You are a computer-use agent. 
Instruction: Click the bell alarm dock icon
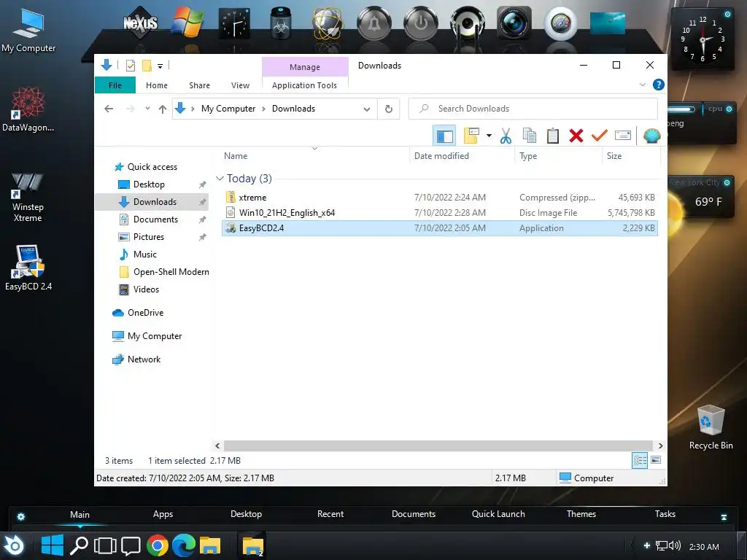pos(374,23)
